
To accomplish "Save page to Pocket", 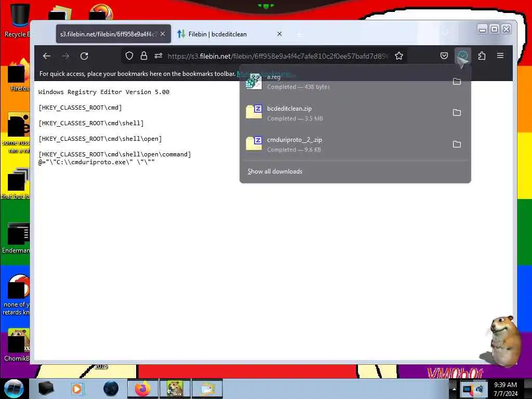I will [x=444, y=56].
